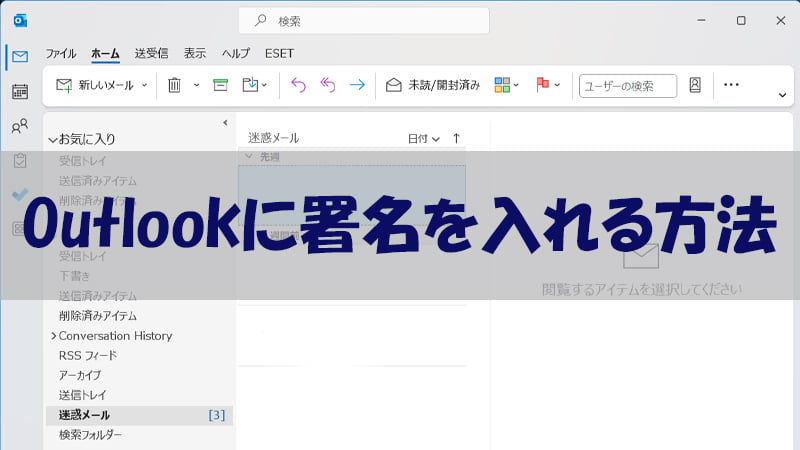Expand the Conversation History folder
Viewport: 800px width, 450px height.
[x=53, y=336]
